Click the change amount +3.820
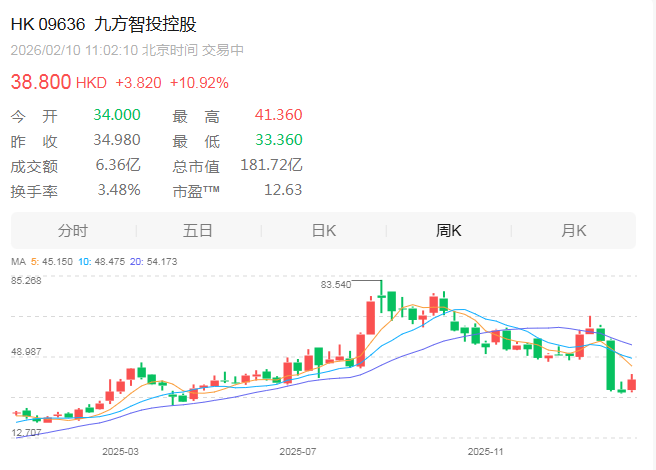 click(138, 83)
